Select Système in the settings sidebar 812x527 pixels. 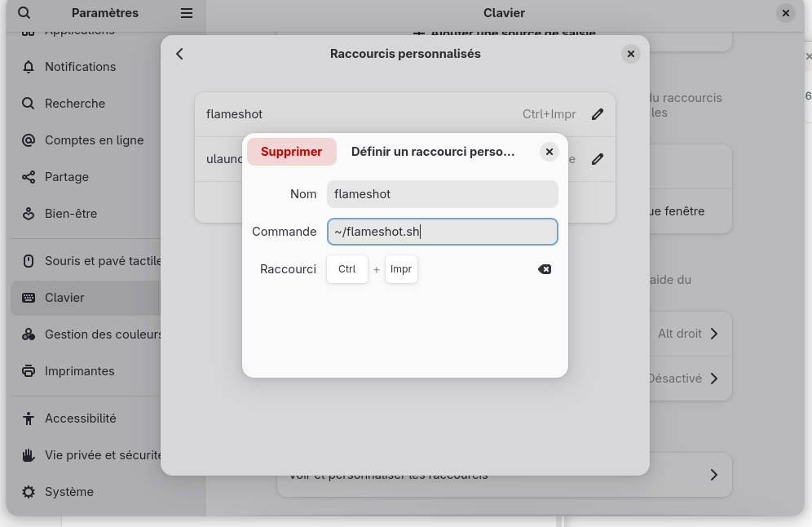click(x=68, y=492)
